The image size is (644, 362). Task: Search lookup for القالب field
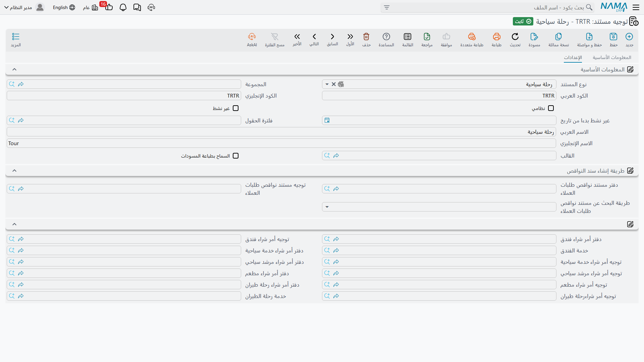tap(327, 156)
